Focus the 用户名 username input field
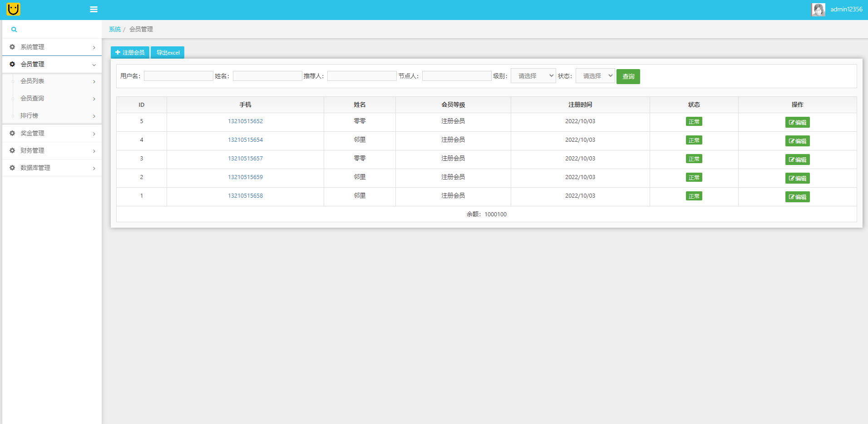Viewport: 868px width, 424px height. click(178, 76)
